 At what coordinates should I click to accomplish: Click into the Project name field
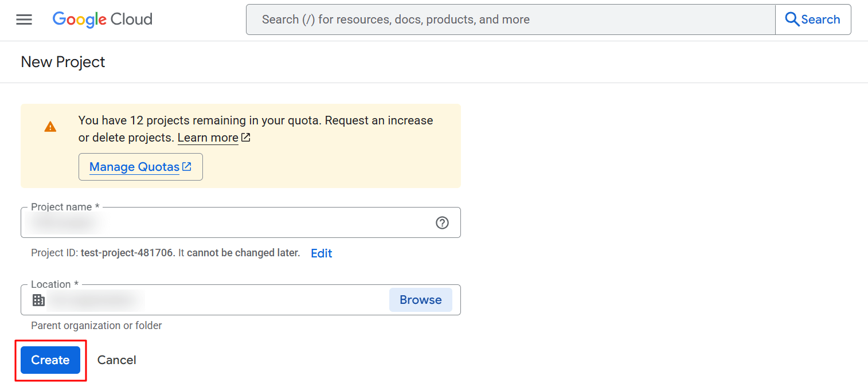(229, 223)
